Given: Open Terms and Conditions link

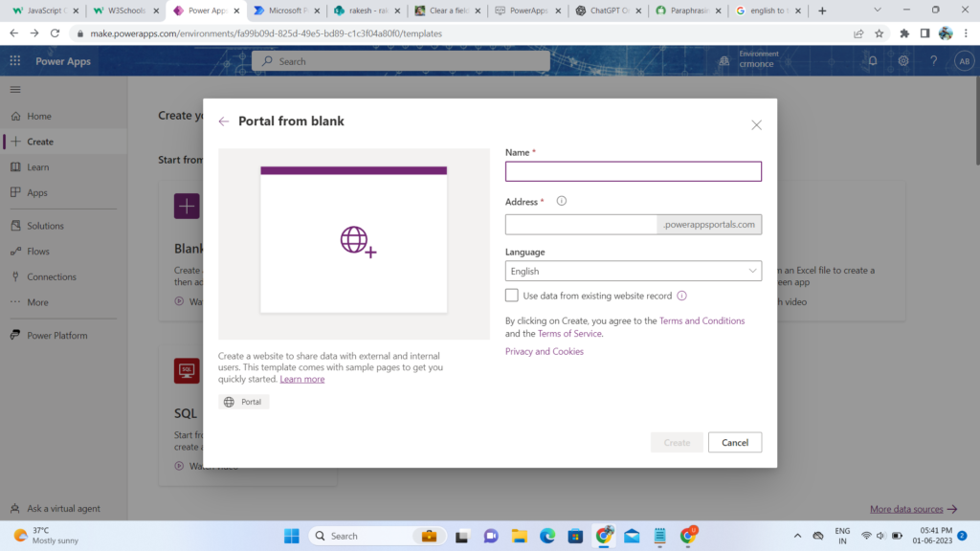Looking at the screenshot, I should (x=702, y=320).
